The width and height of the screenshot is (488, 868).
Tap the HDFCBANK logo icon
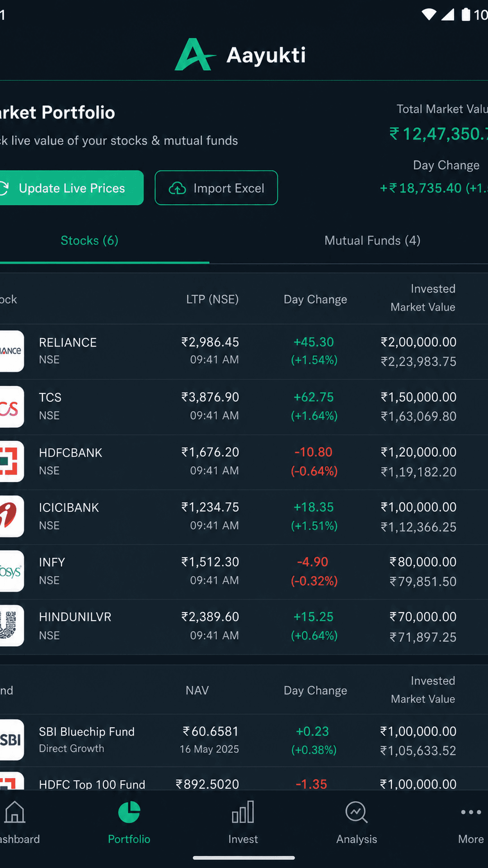(11, 462)
